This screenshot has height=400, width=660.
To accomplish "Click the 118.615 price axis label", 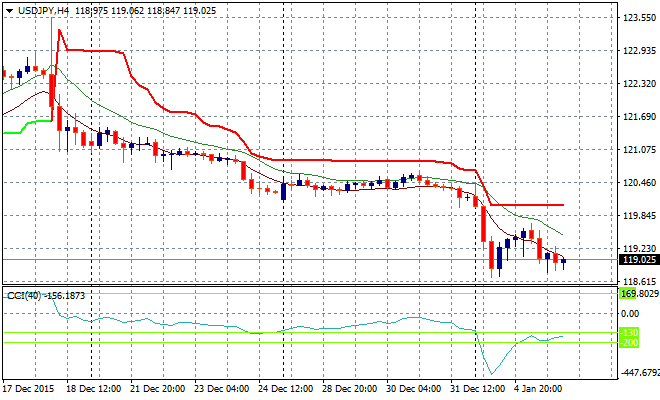I will tap(639, 282).
